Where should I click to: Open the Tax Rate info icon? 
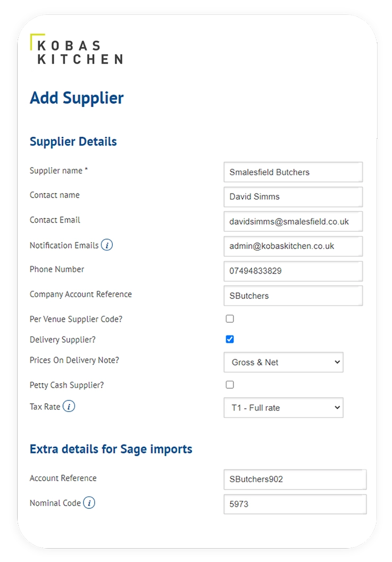tap(69, 406)
